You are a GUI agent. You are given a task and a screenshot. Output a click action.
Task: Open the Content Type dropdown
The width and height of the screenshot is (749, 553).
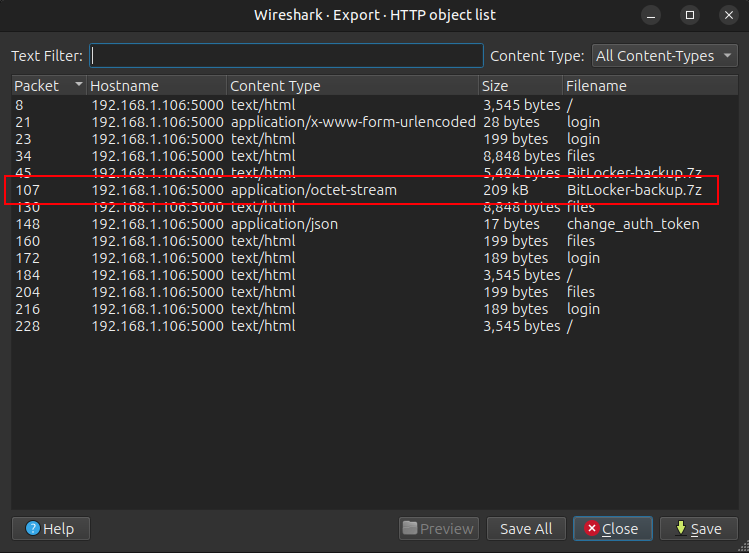click(x=664, y=56)
